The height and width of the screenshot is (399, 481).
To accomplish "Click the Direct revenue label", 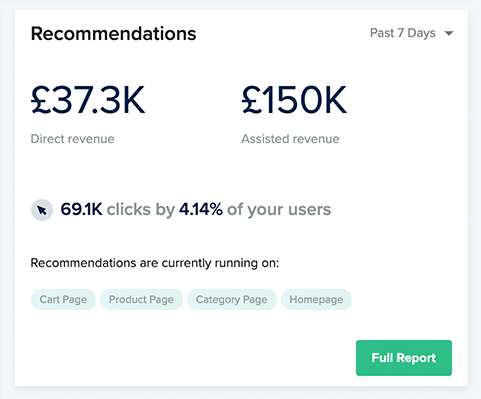I will 72,139.
